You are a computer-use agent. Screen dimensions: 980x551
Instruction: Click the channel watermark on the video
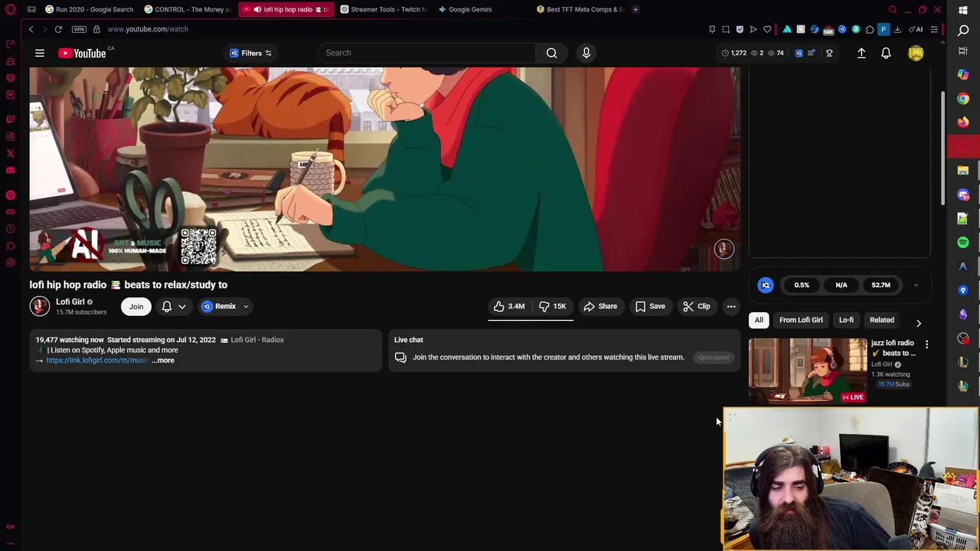(x=724, y=249)
